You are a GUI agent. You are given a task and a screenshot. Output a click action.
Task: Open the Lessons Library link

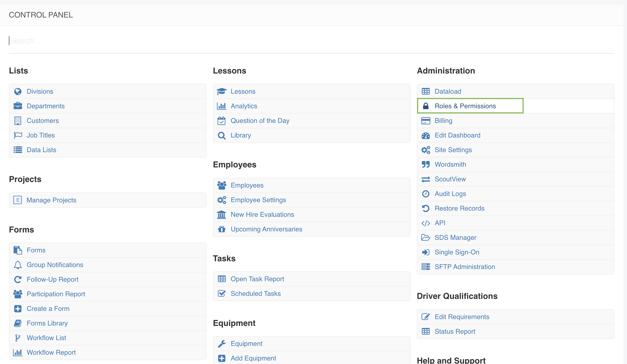click(241, 135)
